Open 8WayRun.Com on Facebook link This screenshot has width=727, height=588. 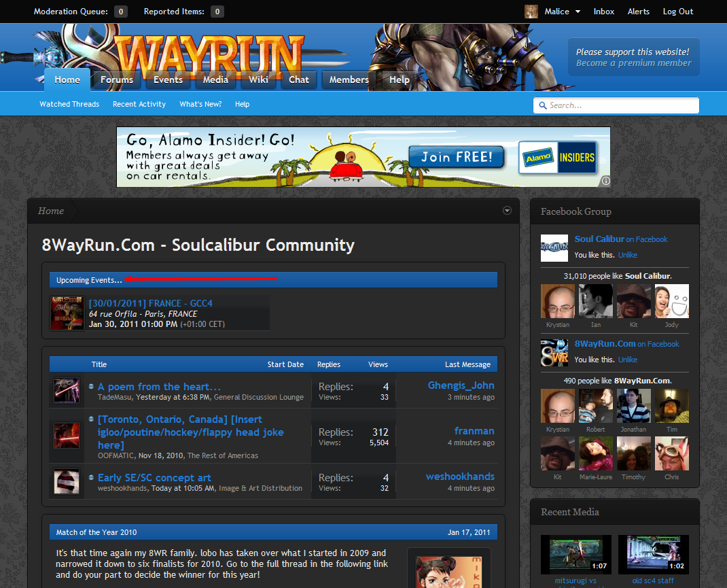[x=626, y=344]
